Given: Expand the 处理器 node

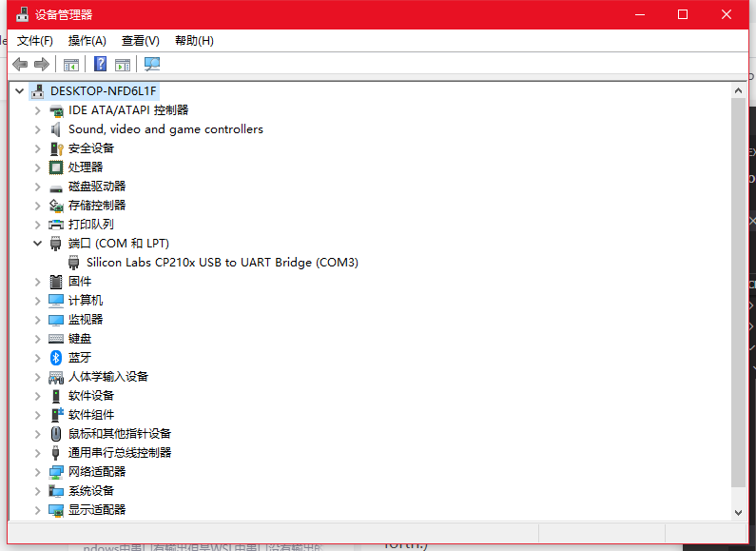Looking at the screenshot, I should [38, 167].
